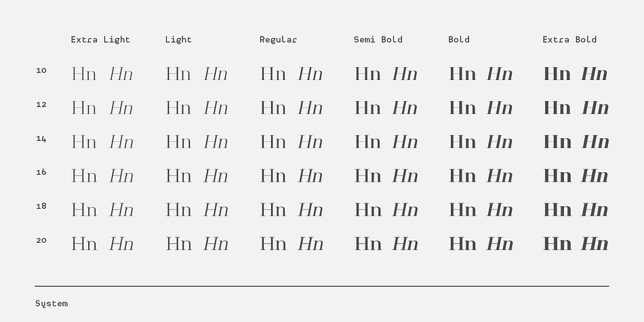Click italic Hn sample, Extra Bold size 10
Viewport: 644px width, 322px height.
click(x=595, y=74)
